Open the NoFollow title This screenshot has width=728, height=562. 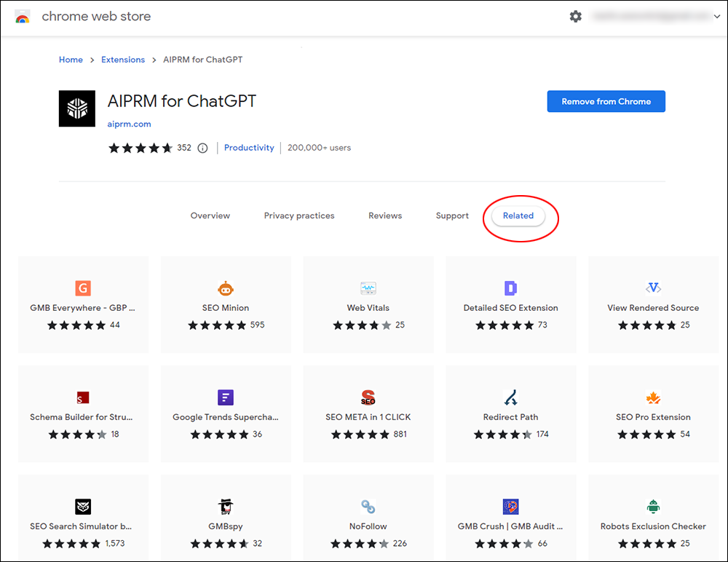click(x=368, y=526)
